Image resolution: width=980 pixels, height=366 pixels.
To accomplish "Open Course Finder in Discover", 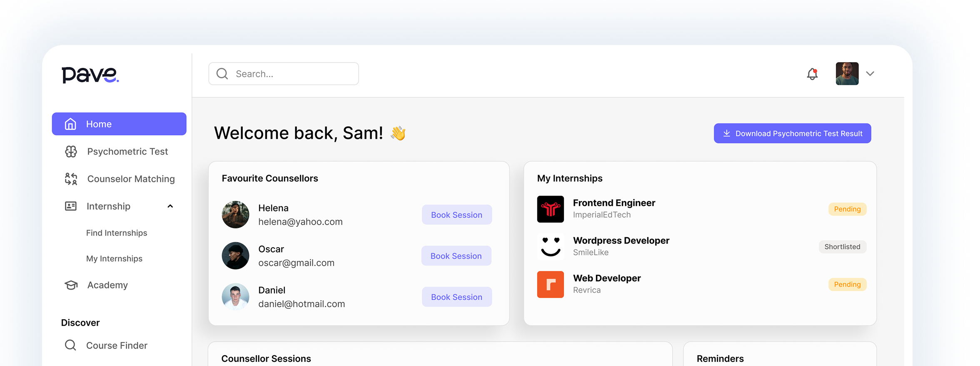I will [x=117, y=346].
